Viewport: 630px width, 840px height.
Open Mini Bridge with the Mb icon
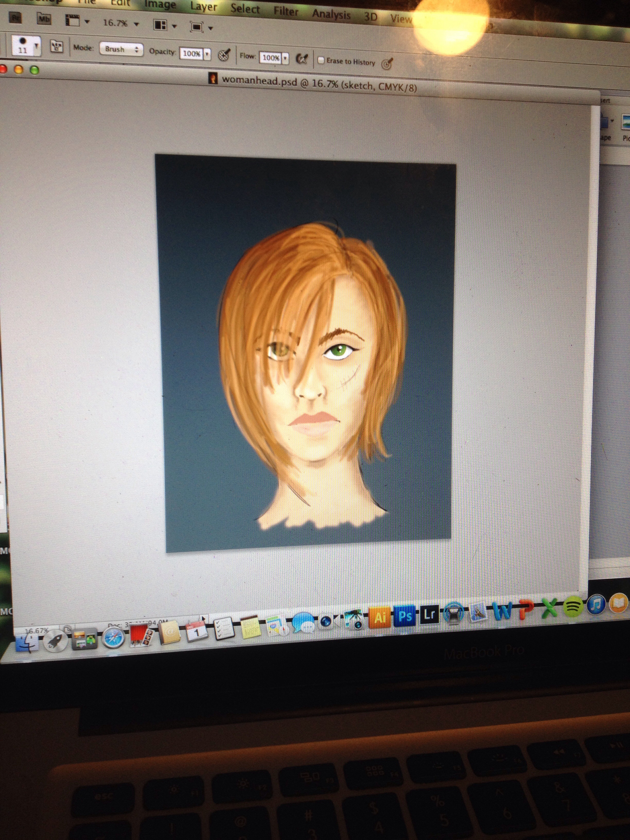(x=44, y=19)
